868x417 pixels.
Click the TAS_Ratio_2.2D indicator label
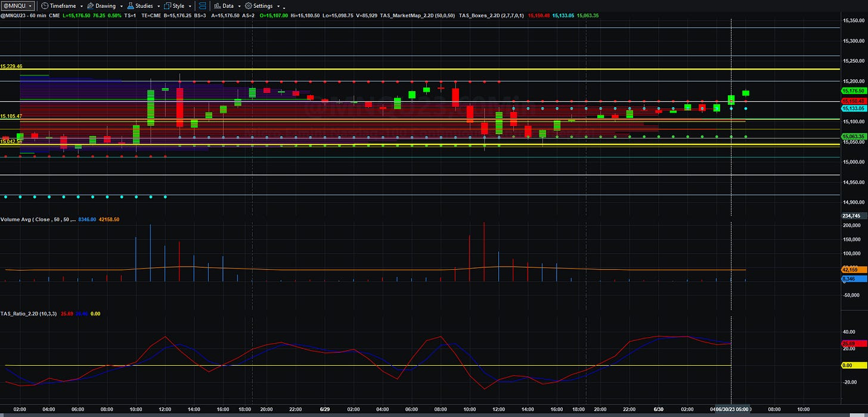coord(29,313)
